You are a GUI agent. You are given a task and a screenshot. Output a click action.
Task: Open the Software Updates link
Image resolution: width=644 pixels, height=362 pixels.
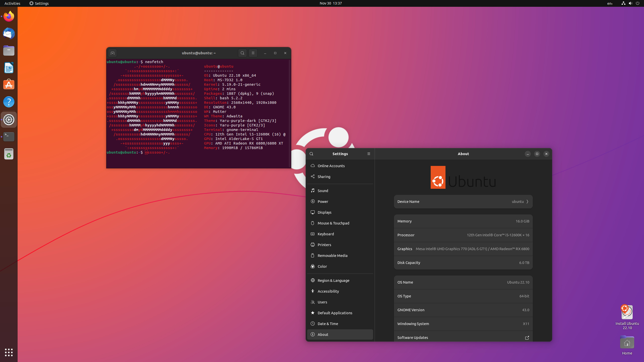(x=527, y=338)
